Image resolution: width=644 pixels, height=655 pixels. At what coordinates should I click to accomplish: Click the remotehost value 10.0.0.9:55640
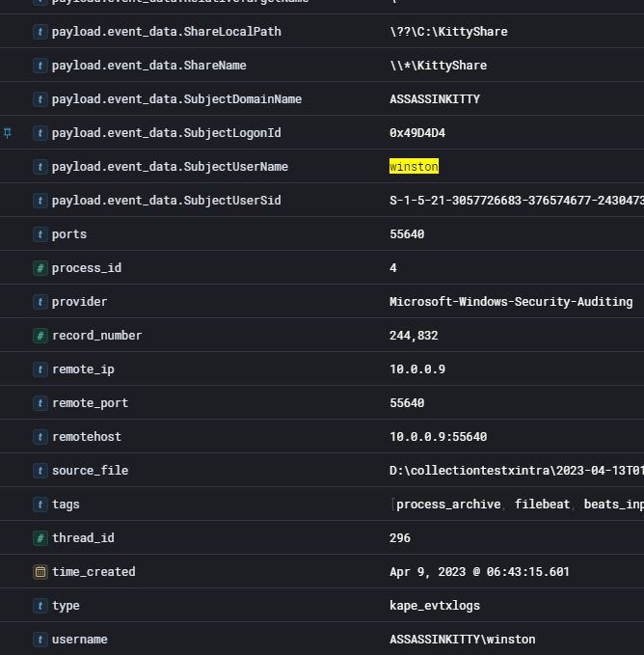coord(438,437)
